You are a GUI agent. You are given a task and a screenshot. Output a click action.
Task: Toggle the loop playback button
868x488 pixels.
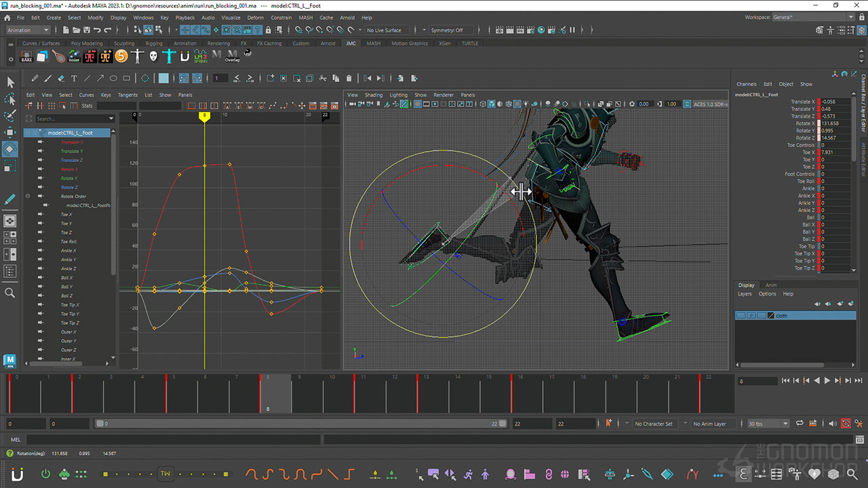(x=800, y=424)
